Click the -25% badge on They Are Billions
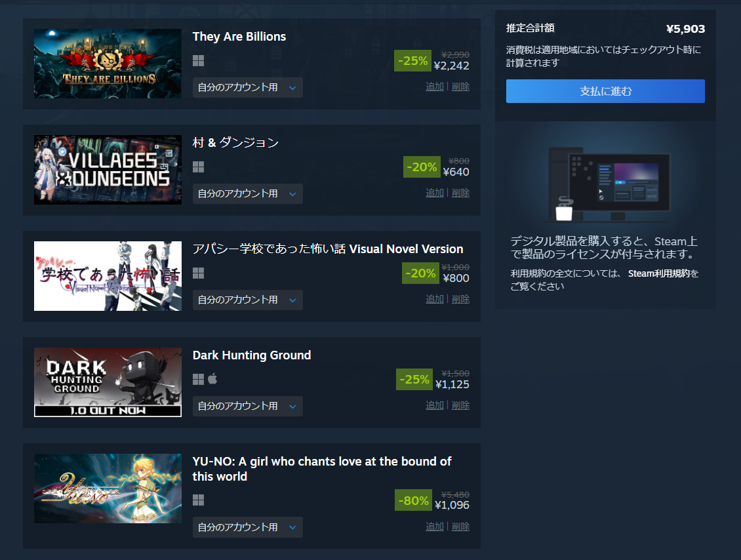This screenshot has height=560, width=741. point(412,60)
